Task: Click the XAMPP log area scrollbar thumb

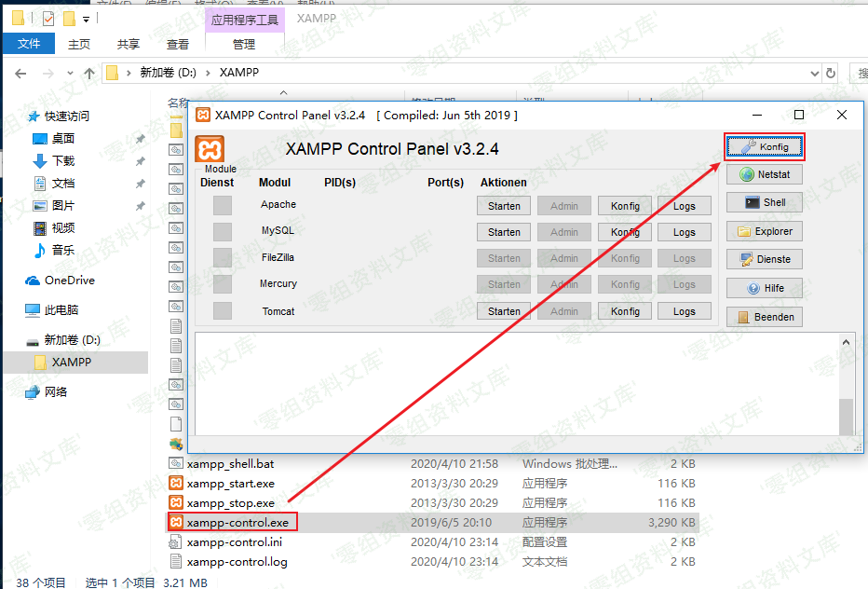Action: click(x=846, y=417)
